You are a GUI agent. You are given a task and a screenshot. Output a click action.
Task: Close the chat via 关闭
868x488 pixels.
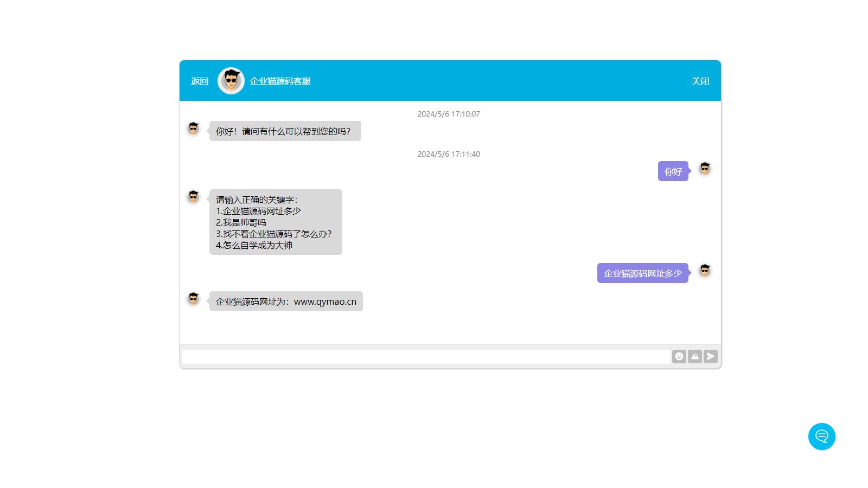(700, 81)
